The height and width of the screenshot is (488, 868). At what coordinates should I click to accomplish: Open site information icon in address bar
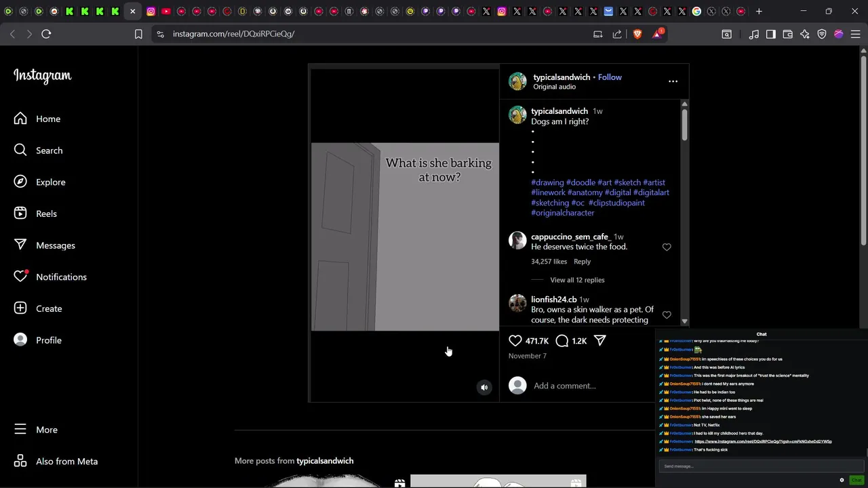pyautogui.click(x=160, y=34)
